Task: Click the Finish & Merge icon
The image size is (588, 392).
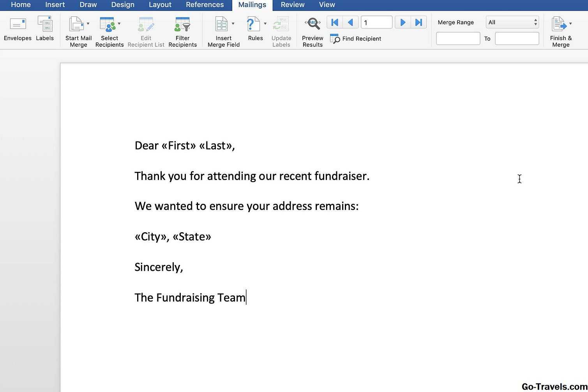Action: point(559,24)
